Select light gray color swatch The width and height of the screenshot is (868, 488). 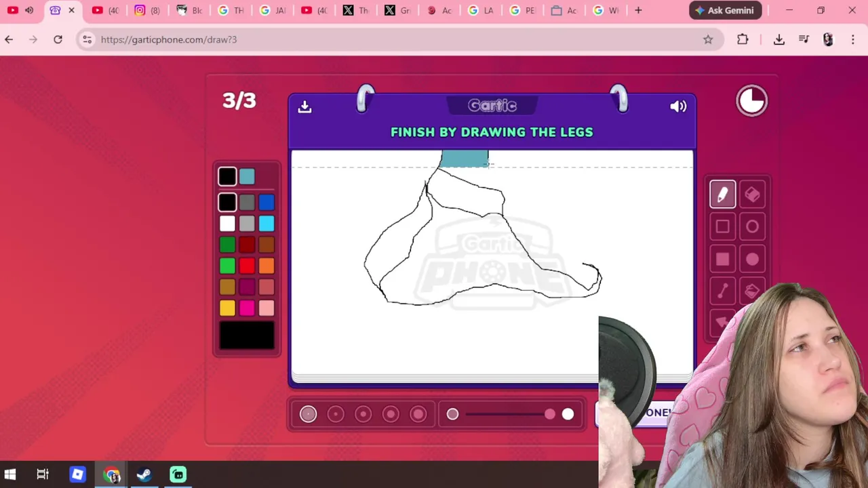coord(247,223)
